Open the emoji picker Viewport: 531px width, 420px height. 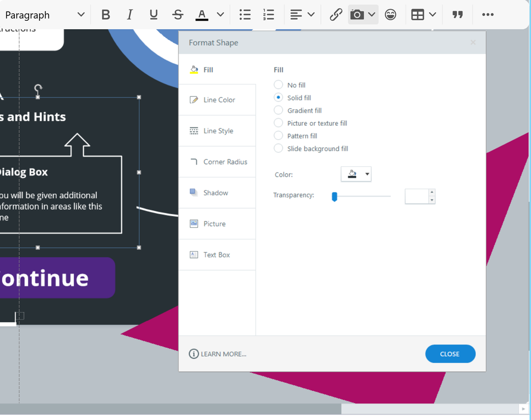pyautogui.click(x=391, y=15)
